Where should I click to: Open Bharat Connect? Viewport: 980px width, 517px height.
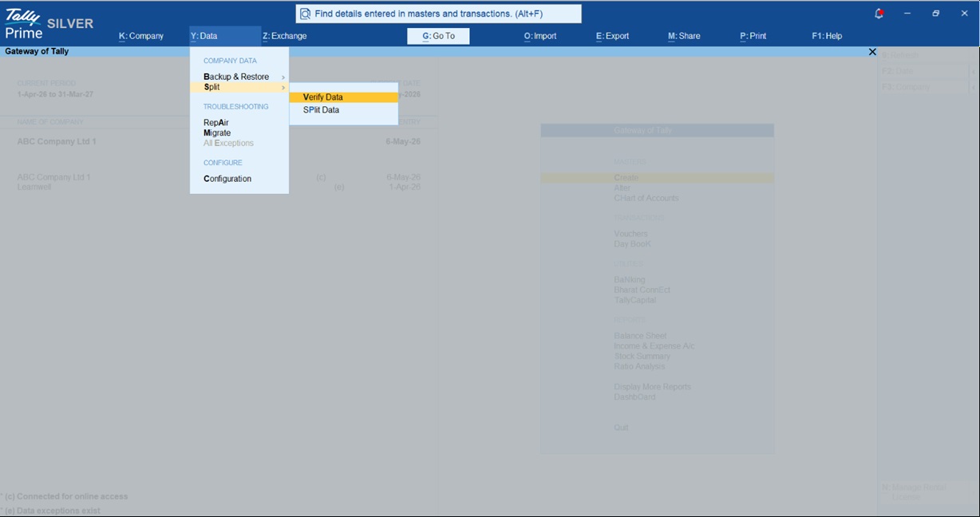tap(642, 290)
